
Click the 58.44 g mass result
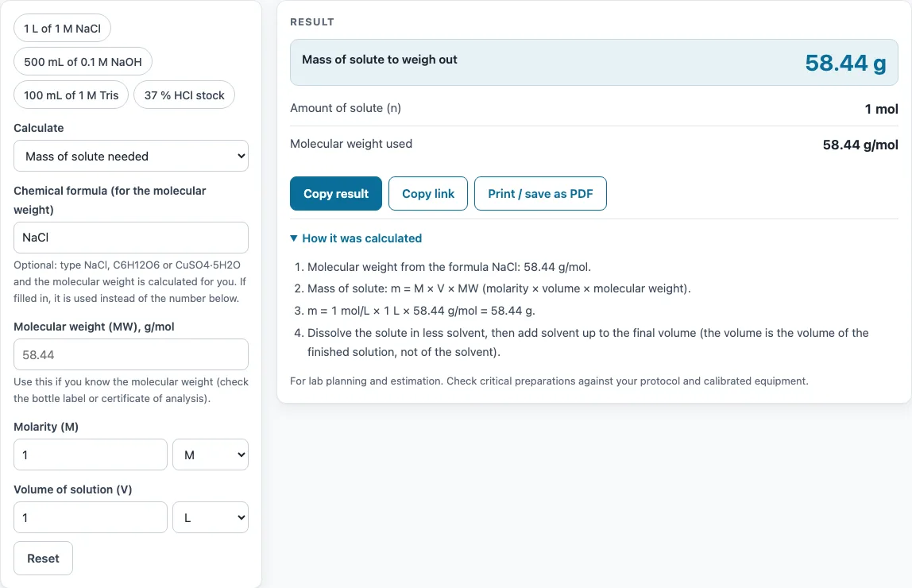pos(846,62)
